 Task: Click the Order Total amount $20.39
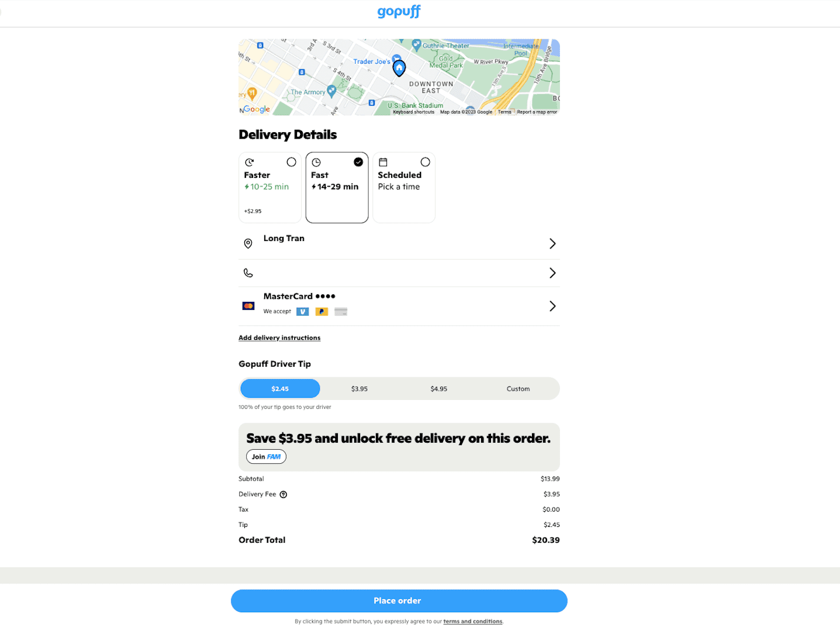545,540
